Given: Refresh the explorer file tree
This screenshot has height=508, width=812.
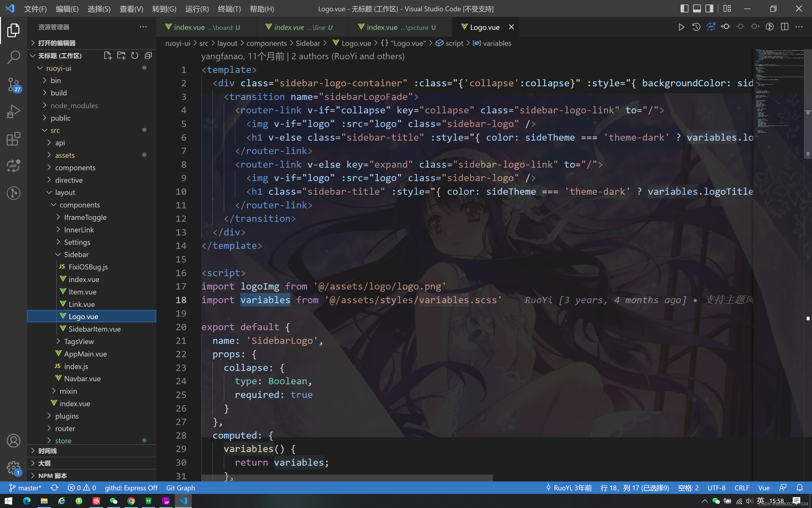Looking at the screenshot, I should (135, 56).
